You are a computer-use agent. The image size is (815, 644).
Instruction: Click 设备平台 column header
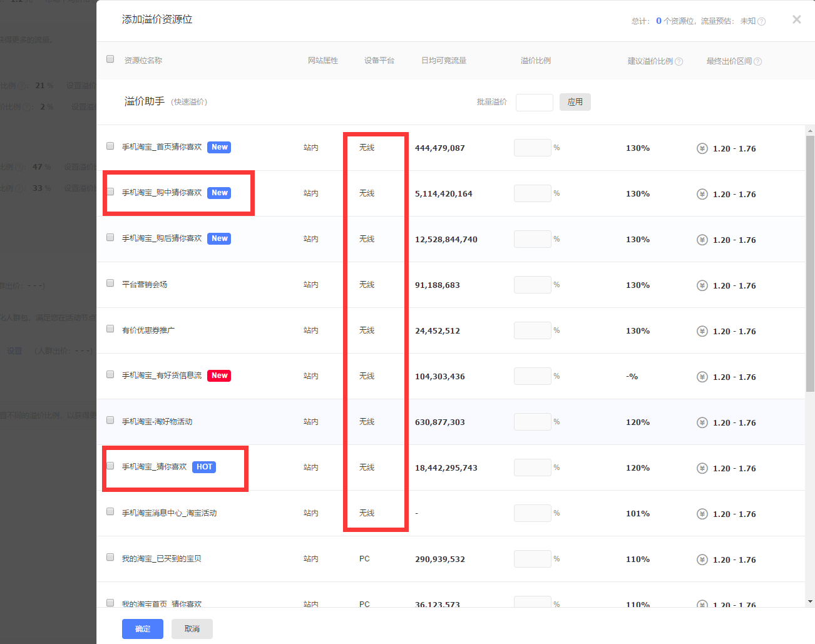click(x=379, y=61)
